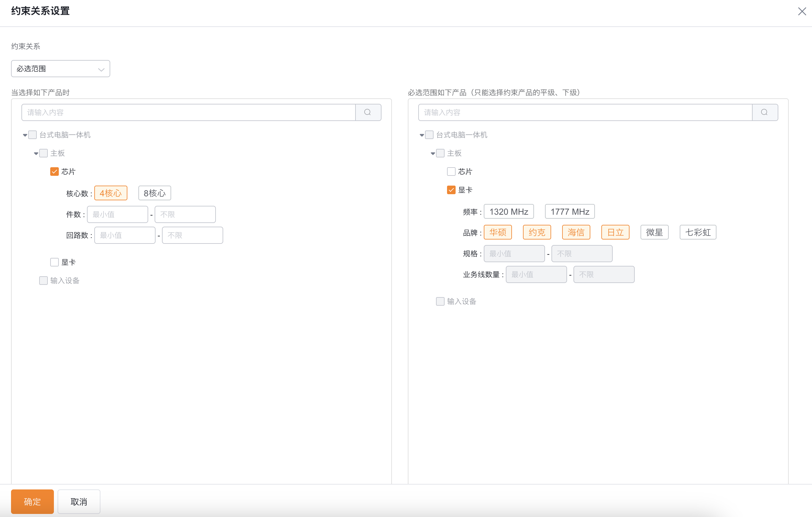The image size is (812, 517).
Task: Open the 必选范围 constraint dropdown
Action: [x=61, y=69]
